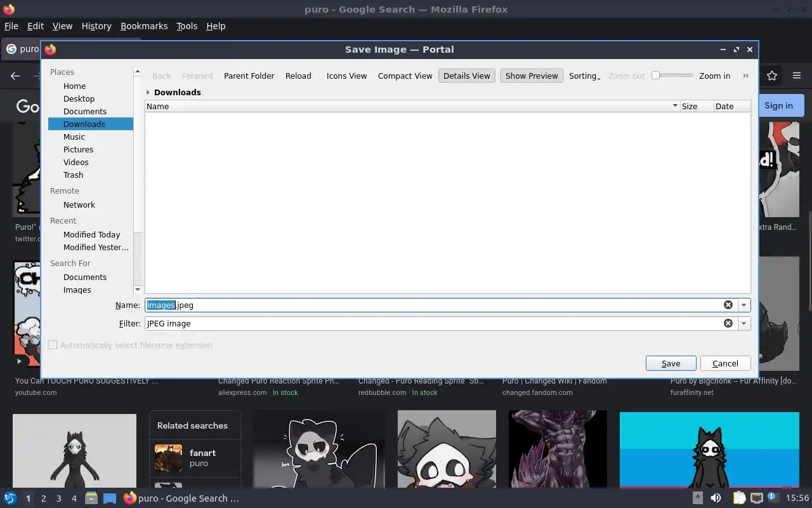This screenshot has height=508, width=812.
Task: Open the Tools menu
Action: tap(187, 26)
